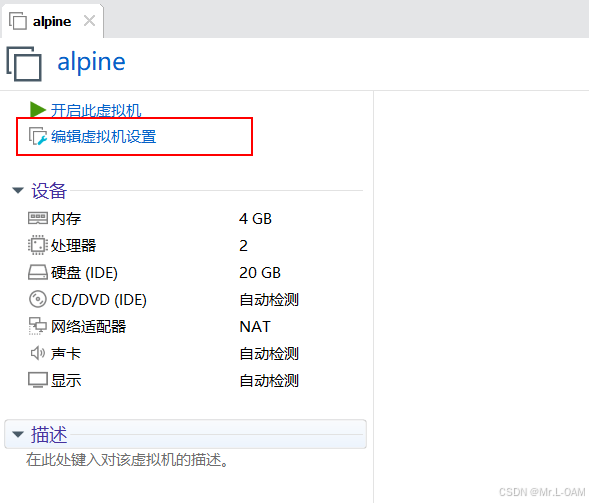Click the edit settings wrench icon

(x=38, y=136)
